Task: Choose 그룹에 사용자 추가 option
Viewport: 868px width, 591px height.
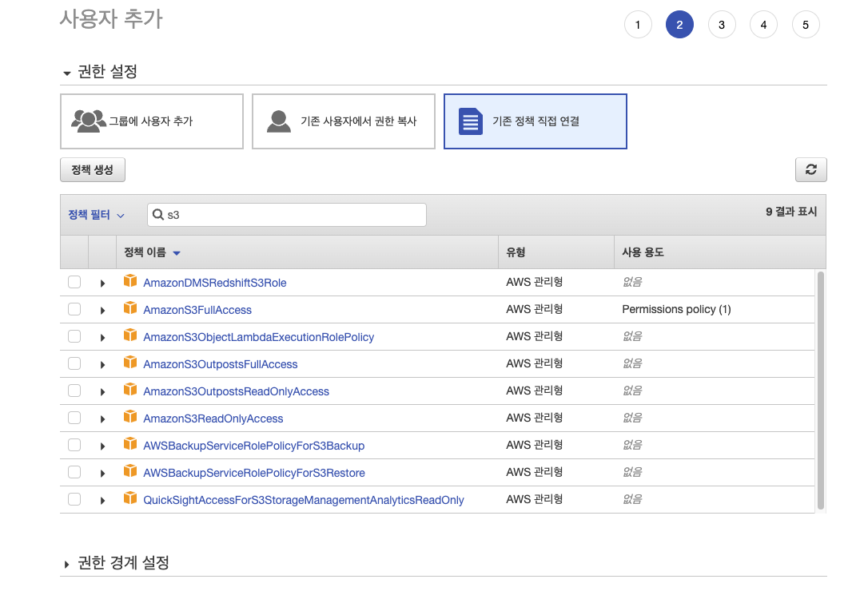Action: (x=152, y=121)
